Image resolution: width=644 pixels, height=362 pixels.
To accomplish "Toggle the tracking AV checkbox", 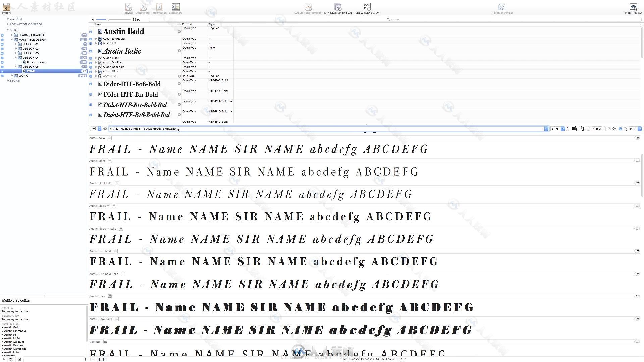I will pyautogui.click(x=620, y=129).
